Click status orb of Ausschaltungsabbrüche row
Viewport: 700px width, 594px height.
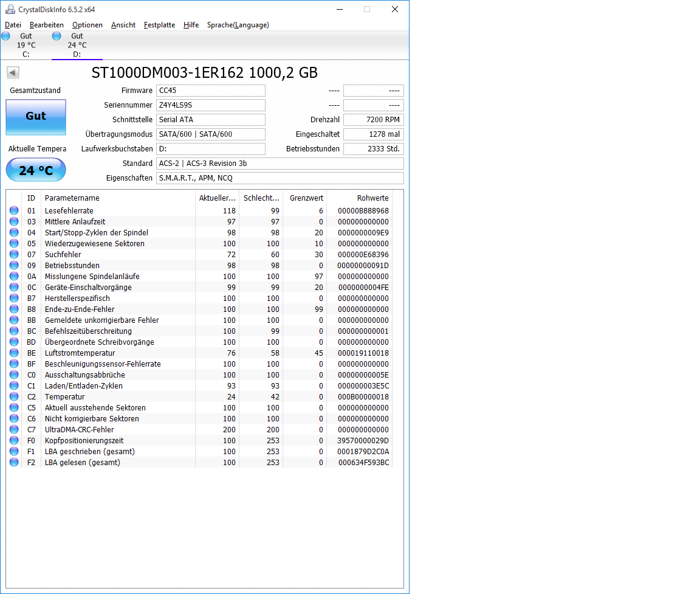(15, 375)
